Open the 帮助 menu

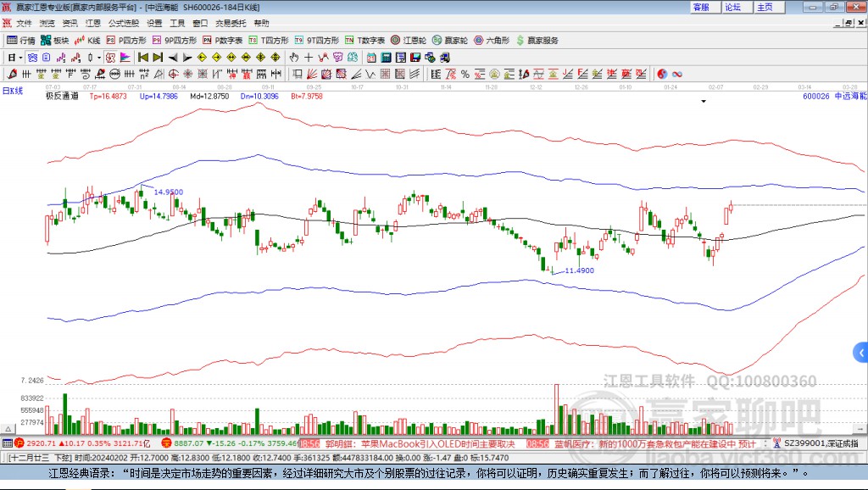(x=261, y=23)
